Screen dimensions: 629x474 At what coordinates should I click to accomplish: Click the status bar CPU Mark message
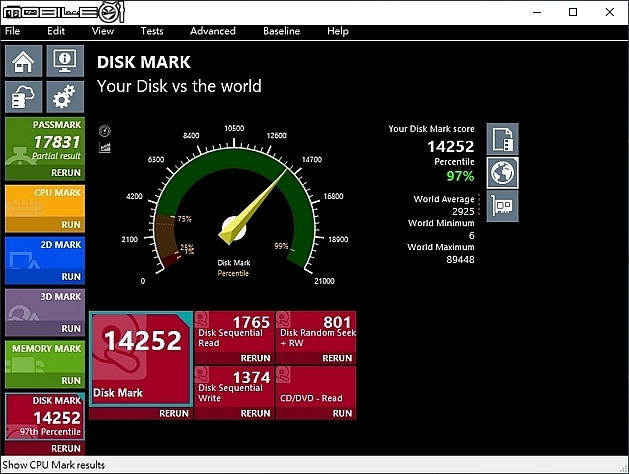click(53, 465)
